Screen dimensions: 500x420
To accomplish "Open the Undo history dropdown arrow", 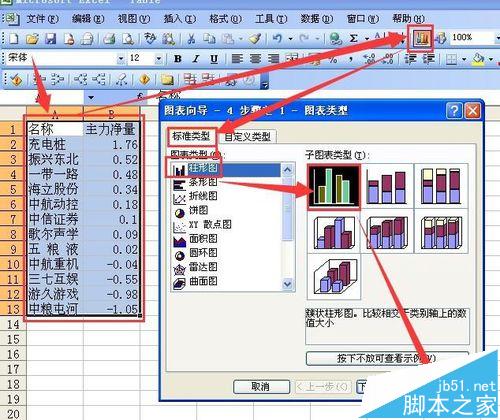I will pos(290,39).
